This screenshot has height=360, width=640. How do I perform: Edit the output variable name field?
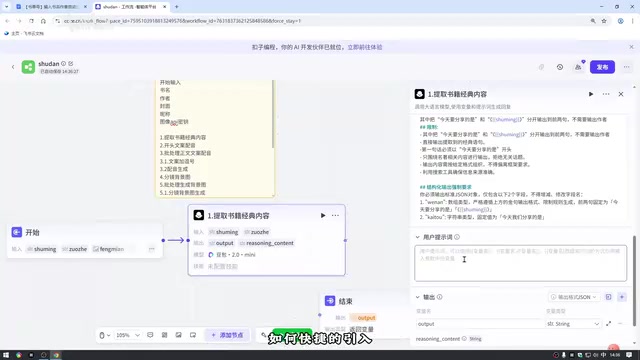[x=478, y=324]
